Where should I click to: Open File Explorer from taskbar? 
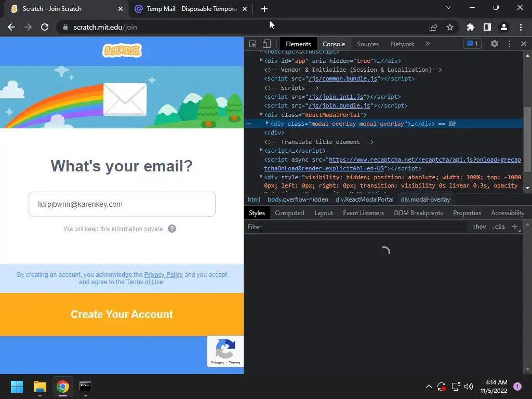pos(39,387)
